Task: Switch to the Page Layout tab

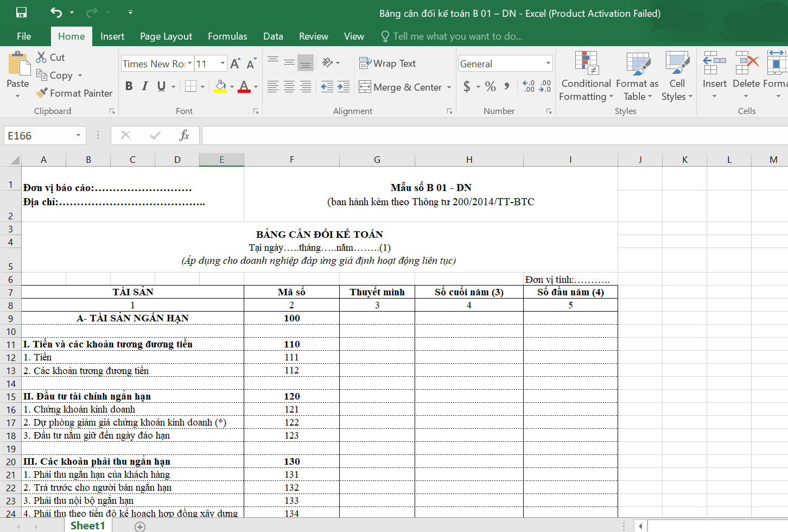Action: [166, 36]
